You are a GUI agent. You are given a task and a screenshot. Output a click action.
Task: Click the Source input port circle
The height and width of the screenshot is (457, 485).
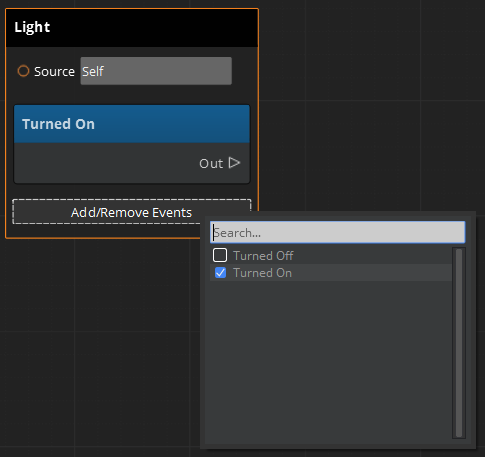click(23, 71)
